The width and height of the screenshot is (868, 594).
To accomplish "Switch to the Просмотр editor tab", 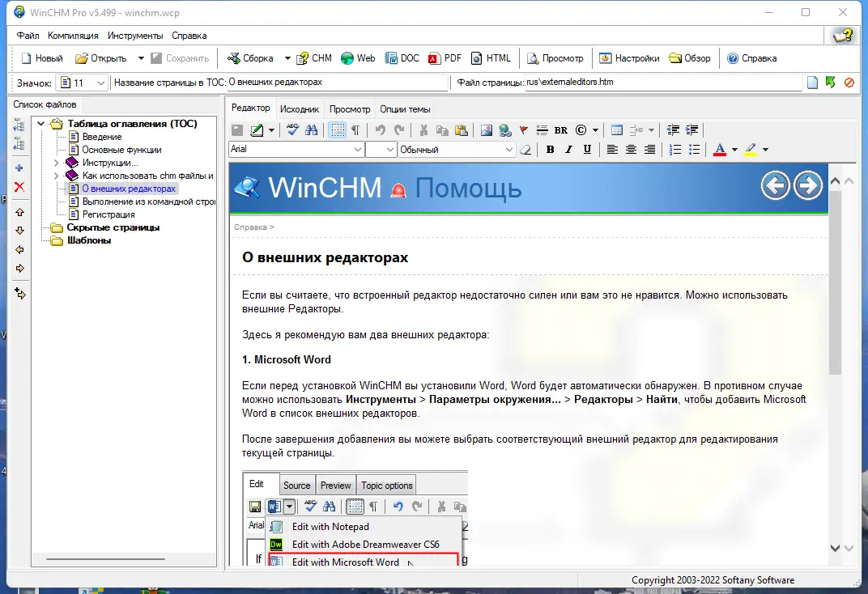I will [x=350, y=109].
